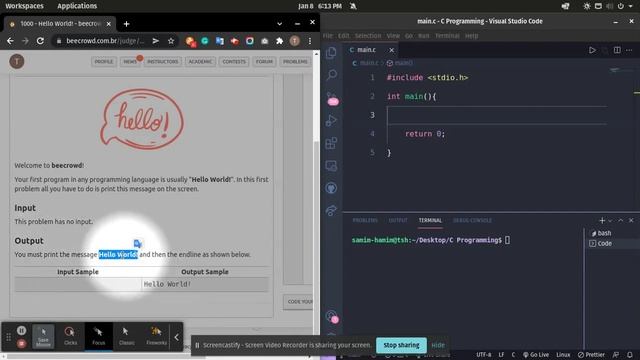Hide the screen sharing notification

438,345
